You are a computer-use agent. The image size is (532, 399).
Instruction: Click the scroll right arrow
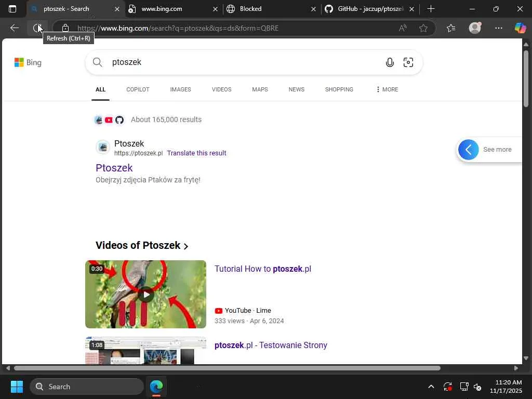(x=516, y=368)
